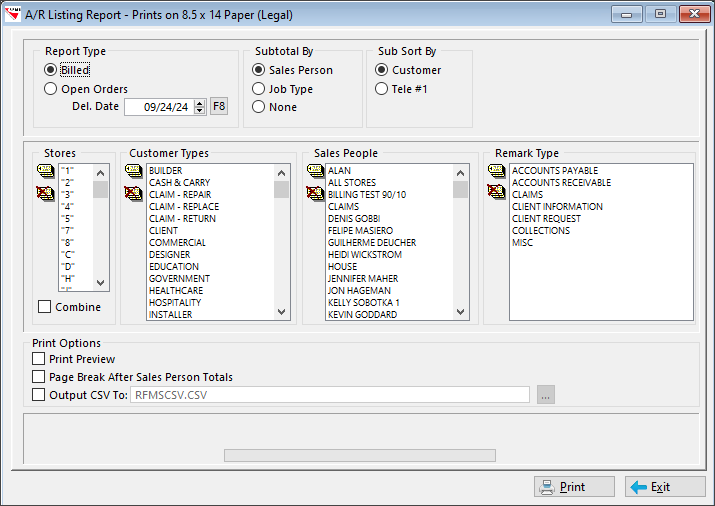The height and width of the screenshot is (506, 715).
Task: Select KEVIN GODDARD salesperson
Action: [362, 315]
